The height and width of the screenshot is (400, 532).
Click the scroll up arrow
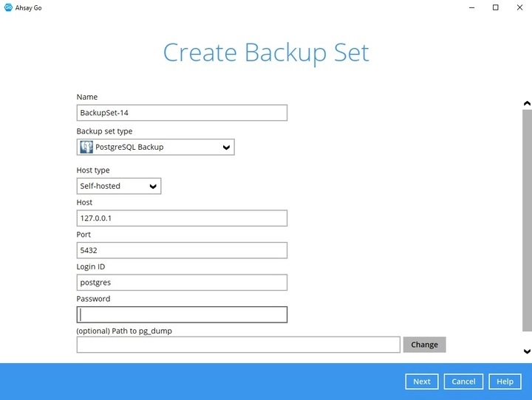(527, 103)
